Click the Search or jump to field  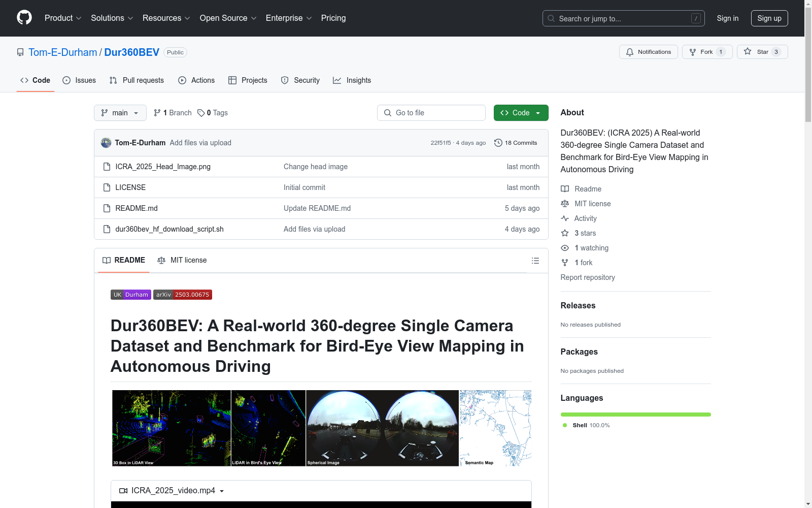point(624,18)
